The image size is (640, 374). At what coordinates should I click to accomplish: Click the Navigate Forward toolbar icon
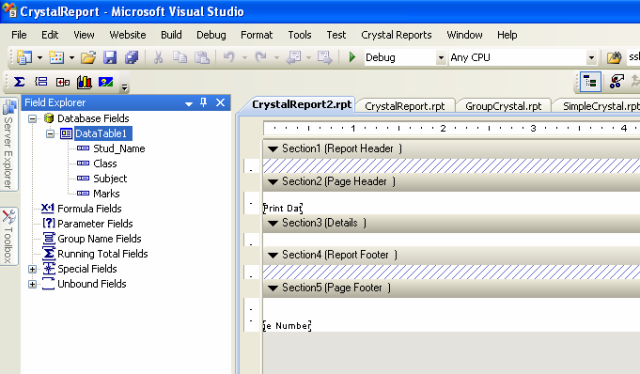pyautogui.click(x=325, y=58)
